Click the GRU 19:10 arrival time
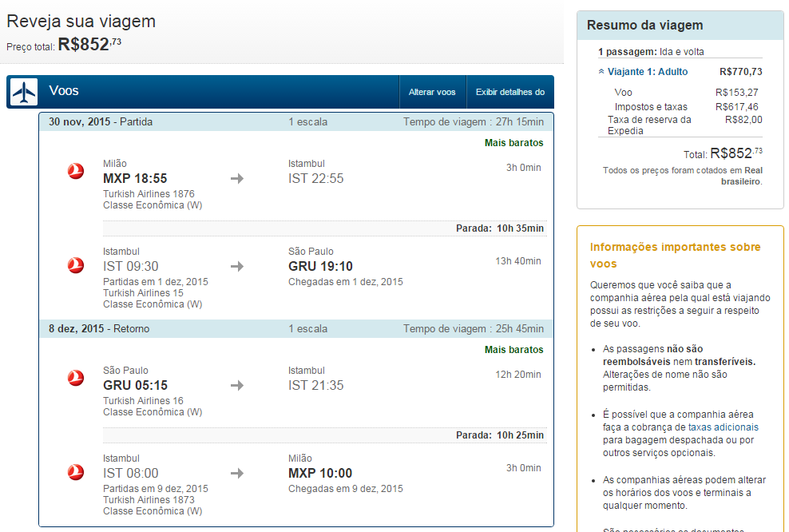This screenshot has height=532, width=789. point(320,266)
